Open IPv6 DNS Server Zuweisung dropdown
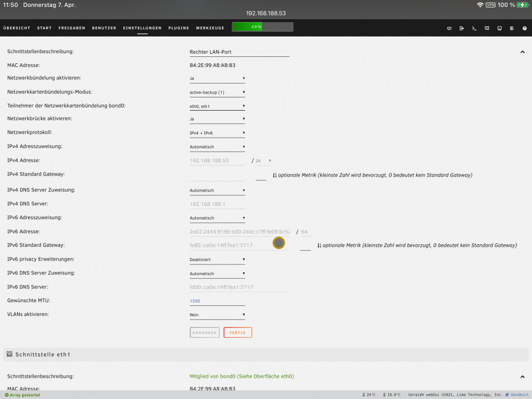This screenshot has width=532, height=399. 217,273
